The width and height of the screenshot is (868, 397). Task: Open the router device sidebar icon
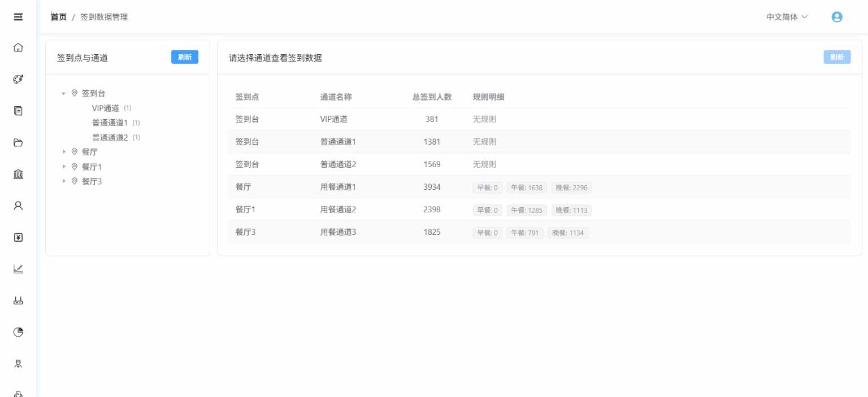(18, 300)
